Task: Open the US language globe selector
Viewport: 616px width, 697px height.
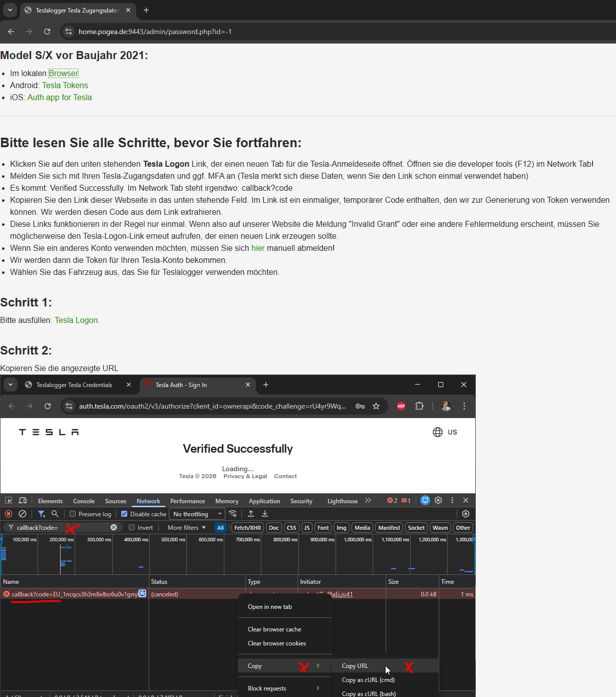Action: click(x=445, y=432)
